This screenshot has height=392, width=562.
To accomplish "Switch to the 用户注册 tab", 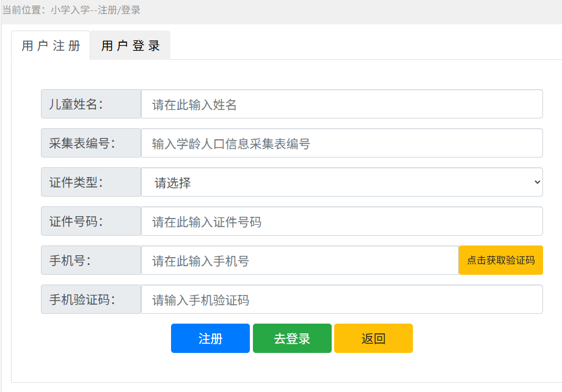I will point(51,46).
